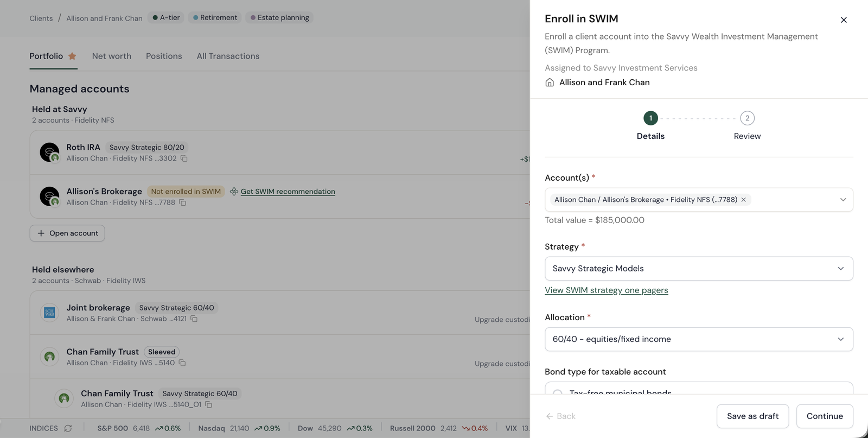
Task: Open the All Transactions tab
Action: tap(228, 56)
